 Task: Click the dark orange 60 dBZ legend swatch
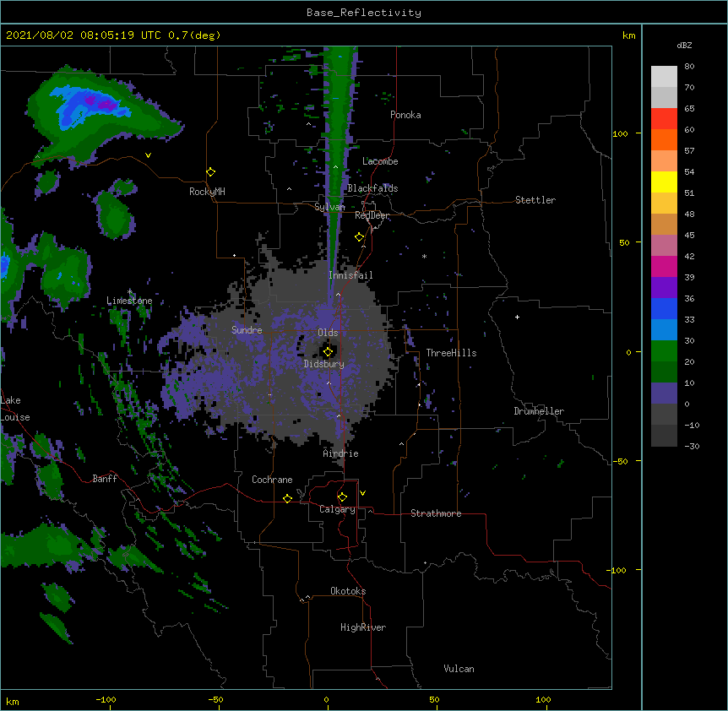coord(664,139)
